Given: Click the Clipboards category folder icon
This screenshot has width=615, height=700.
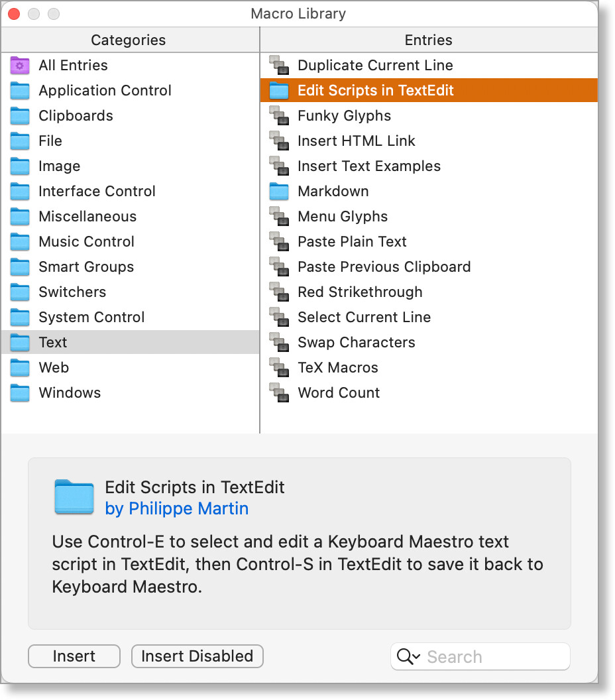Looking at the screenshot, I should pyautogui.click(x=20, y=115).
